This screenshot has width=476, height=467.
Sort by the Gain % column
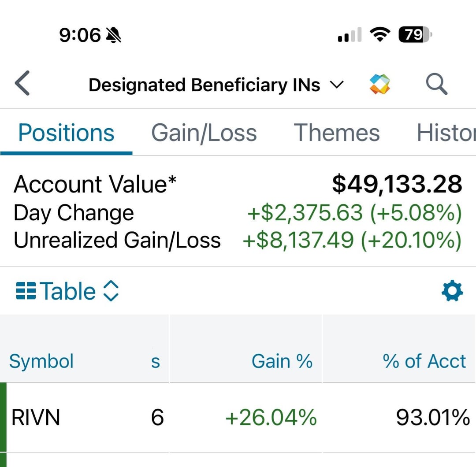tap(282, 361)
